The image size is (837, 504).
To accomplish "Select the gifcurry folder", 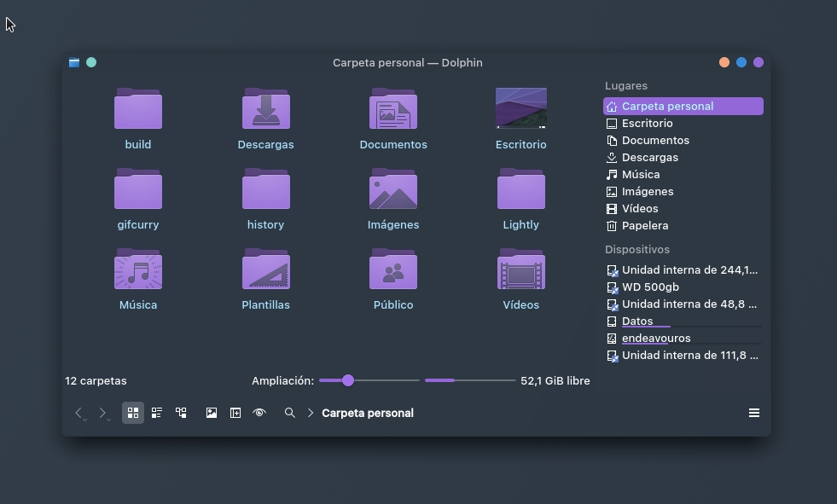I will tap(137, 188).
